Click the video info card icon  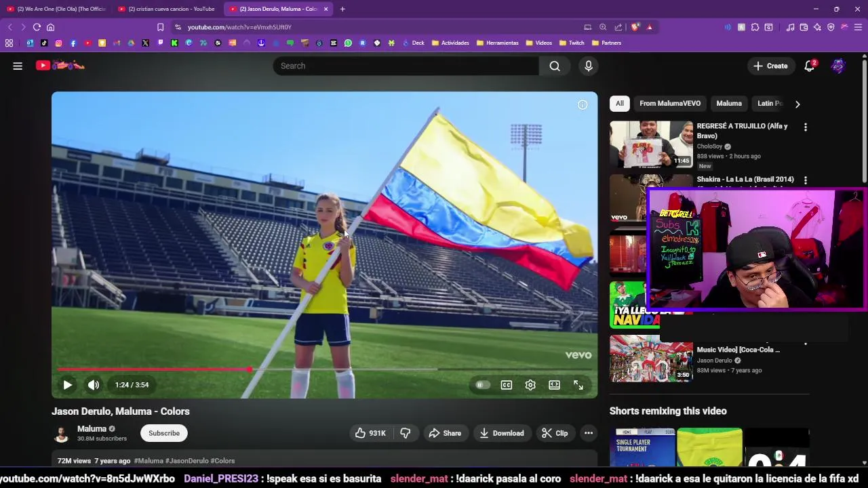point(583,104)
